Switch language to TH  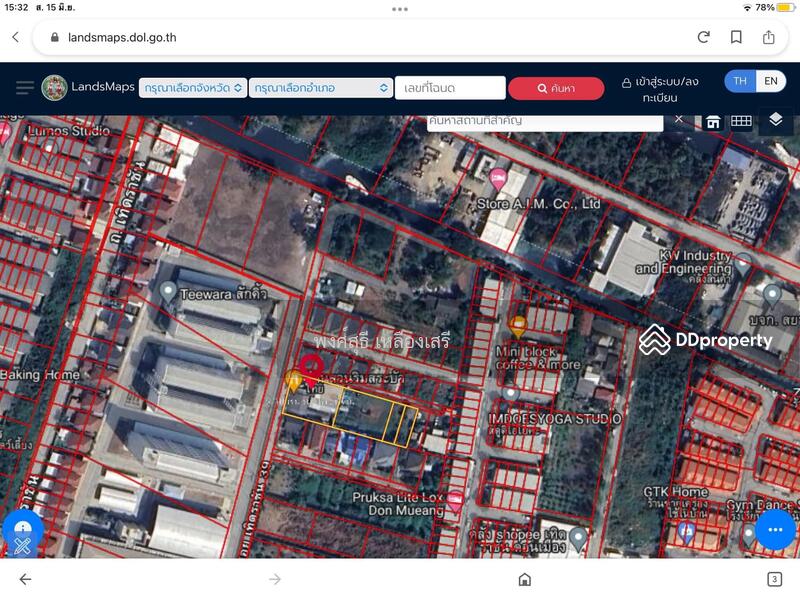[740, 81]
